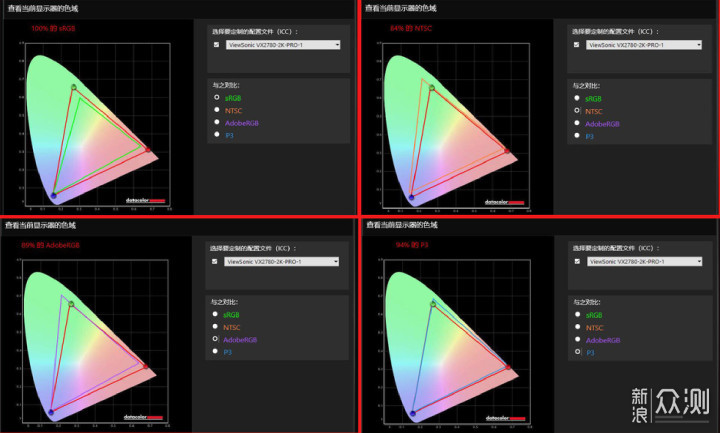Click the '100% 的 sRGB' result text
Screen dimensions: 720x433
point(53,28)
